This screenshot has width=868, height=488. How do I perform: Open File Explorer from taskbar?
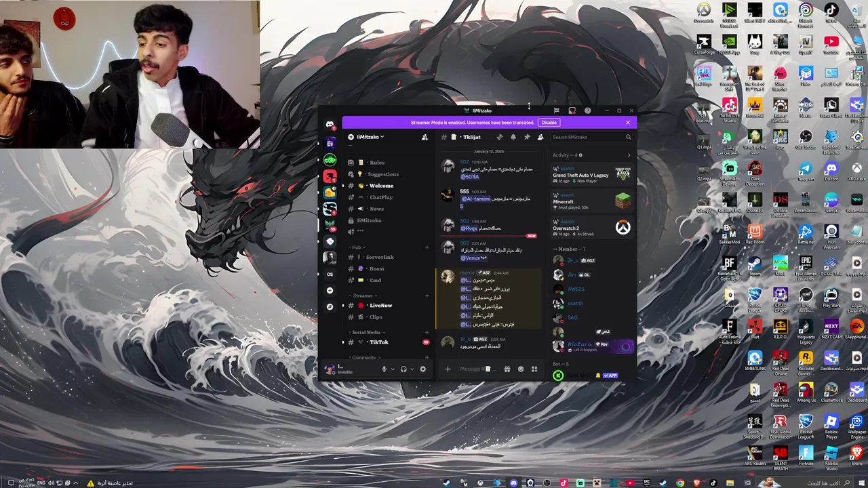(730, 483)
